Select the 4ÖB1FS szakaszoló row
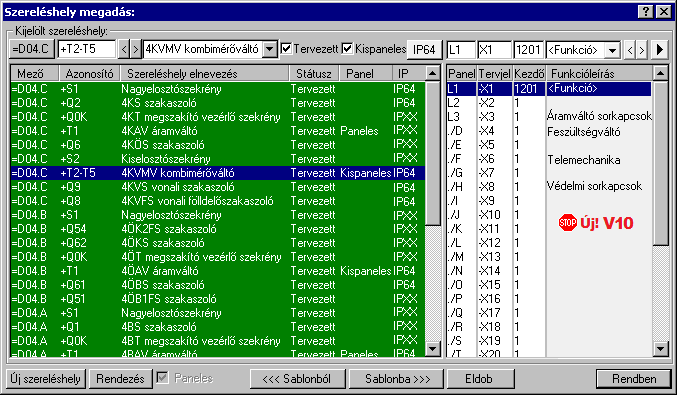This screenshot has width=677, height=395. click(218, 299)
